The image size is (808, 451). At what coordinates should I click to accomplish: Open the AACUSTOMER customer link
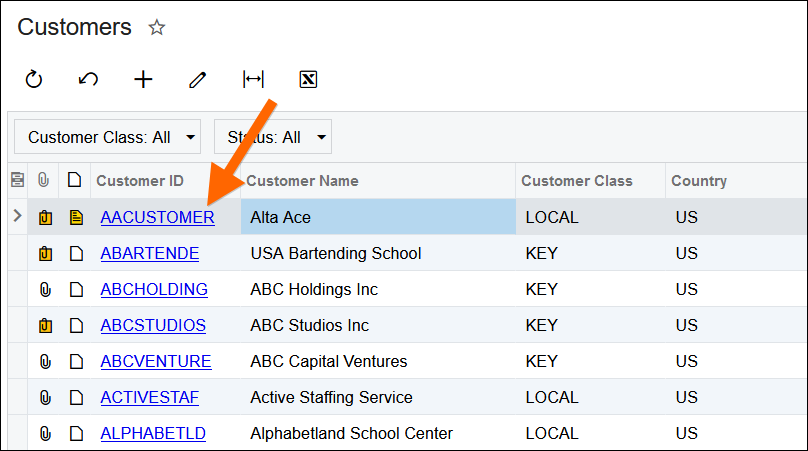[x=157, y=218]
